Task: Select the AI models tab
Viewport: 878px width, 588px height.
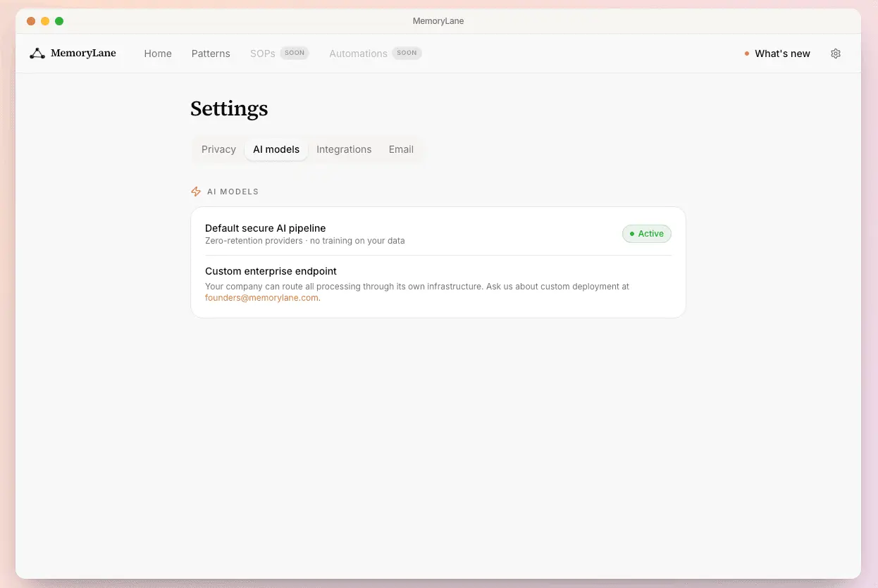Action: point(276,149)
